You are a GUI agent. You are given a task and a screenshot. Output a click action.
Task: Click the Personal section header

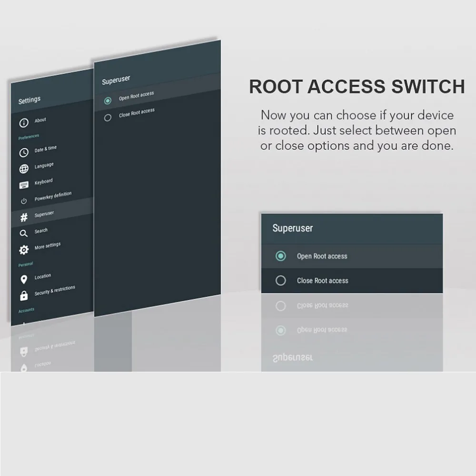tap(26, 264)
